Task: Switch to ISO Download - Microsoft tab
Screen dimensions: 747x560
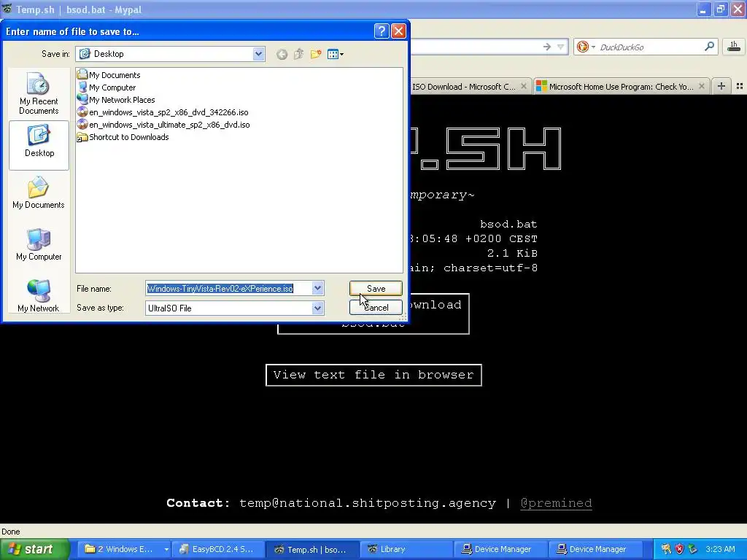Action: (x=463, y=87)
